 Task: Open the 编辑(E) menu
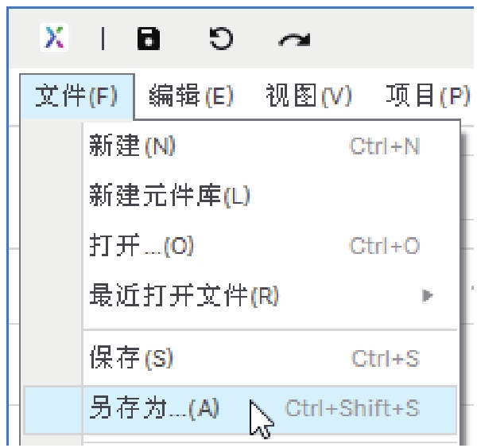[190, 97]
